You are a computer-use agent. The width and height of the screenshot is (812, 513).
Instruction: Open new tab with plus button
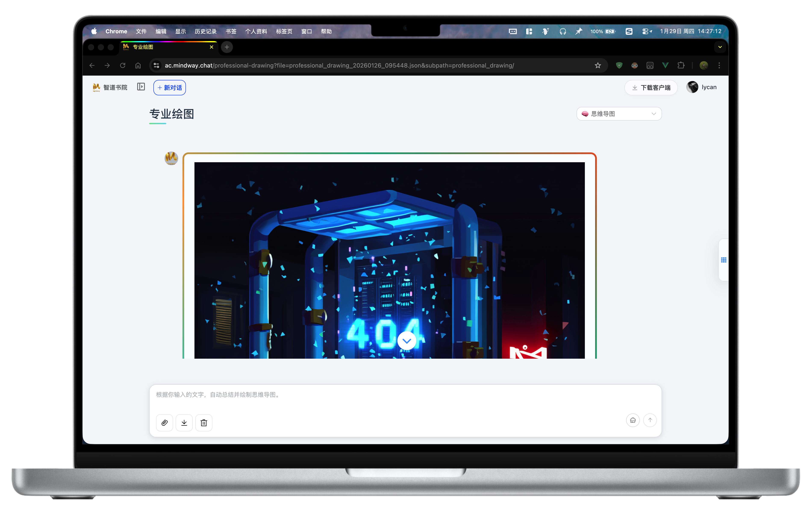(227, 47)
